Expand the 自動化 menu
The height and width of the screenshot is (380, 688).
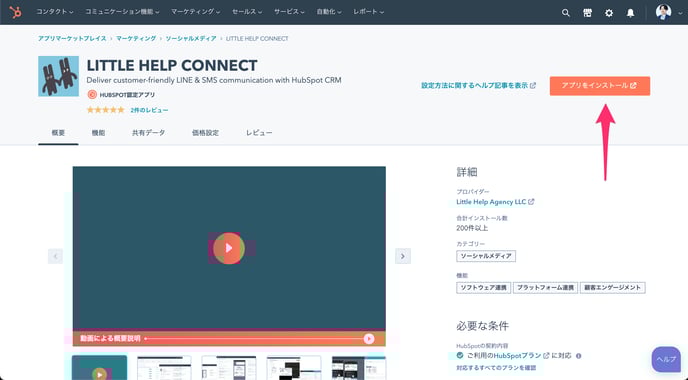coord(329,12)
